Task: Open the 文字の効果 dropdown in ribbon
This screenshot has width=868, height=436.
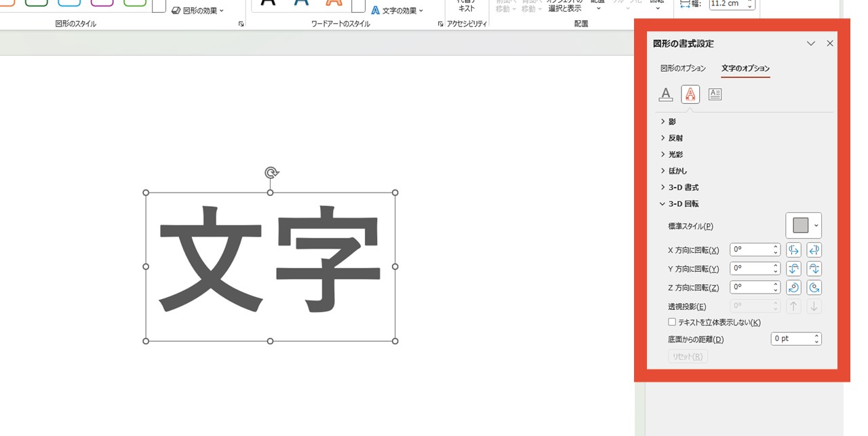Action: click(x=397, y=11)
